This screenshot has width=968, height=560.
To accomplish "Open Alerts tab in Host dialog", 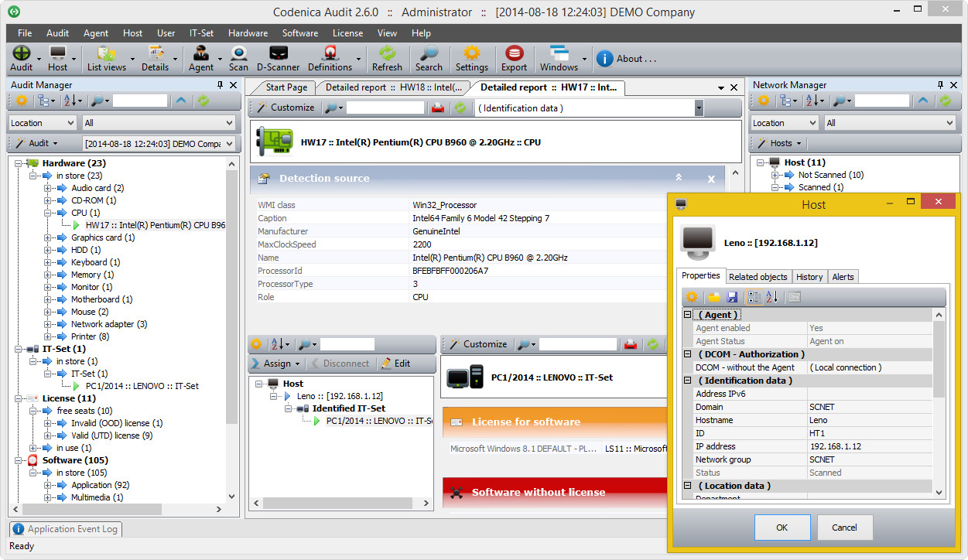I will [843, 277].
